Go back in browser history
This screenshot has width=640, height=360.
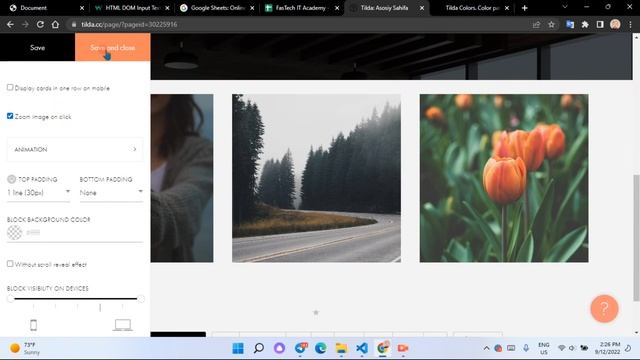pyautogui.click(x=10, y=24)
